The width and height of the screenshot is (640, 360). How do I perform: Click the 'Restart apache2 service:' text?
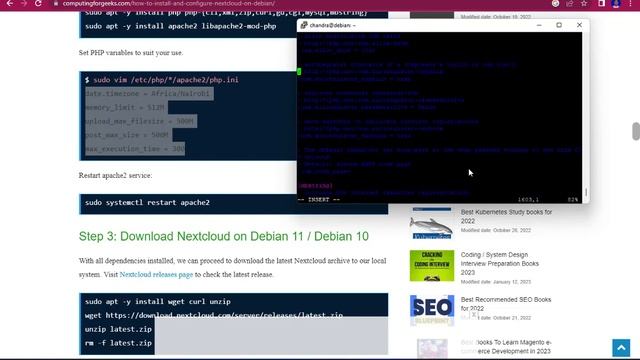point(115,176)
